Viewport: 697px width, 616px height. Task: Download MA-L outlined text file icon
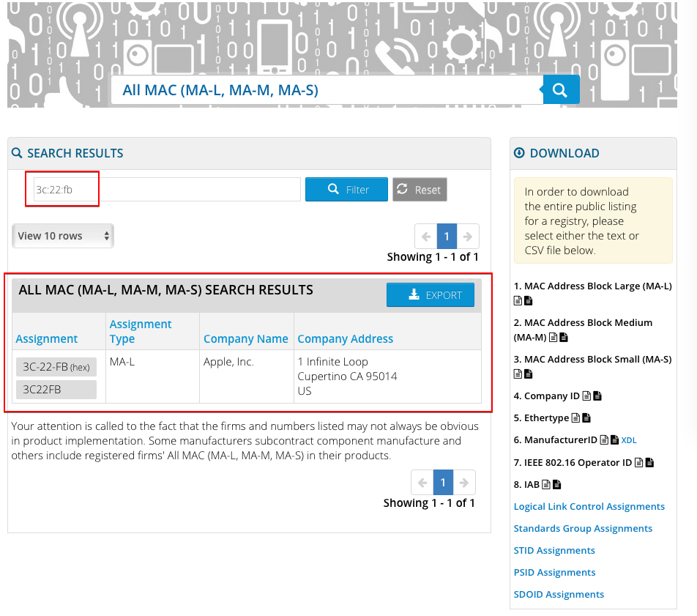click(x=518, y=301)
